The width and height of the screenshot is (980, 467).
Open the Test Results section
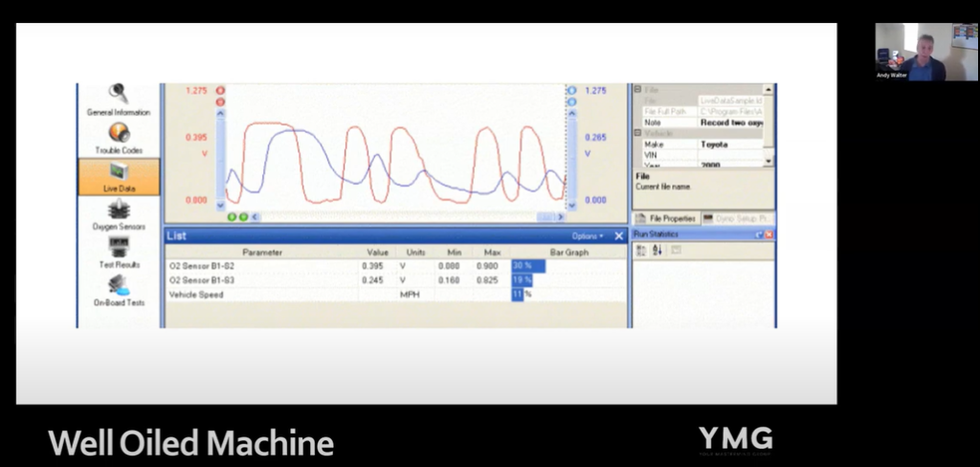[119, 252]
